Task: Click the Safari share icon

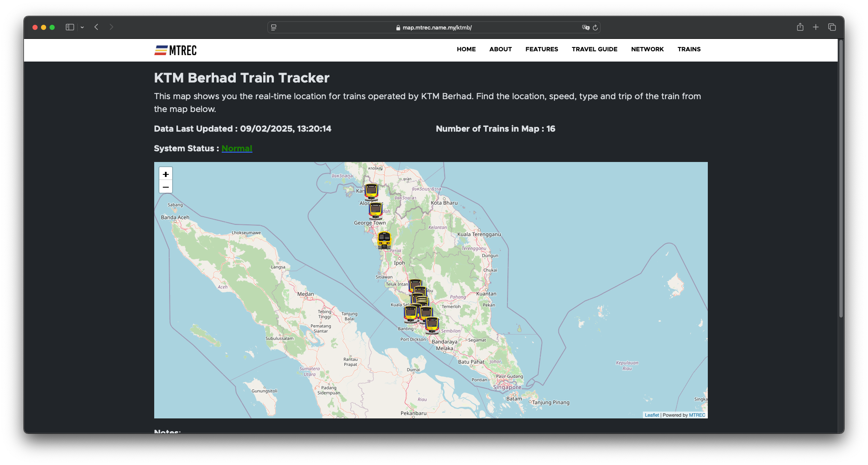Action: click(800, 27)
